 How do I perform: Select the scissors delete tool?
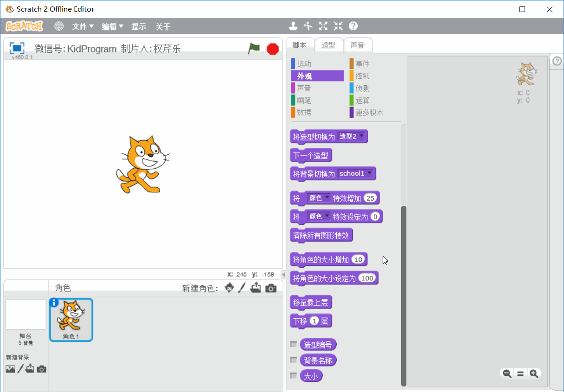click(x=308, y=26)
